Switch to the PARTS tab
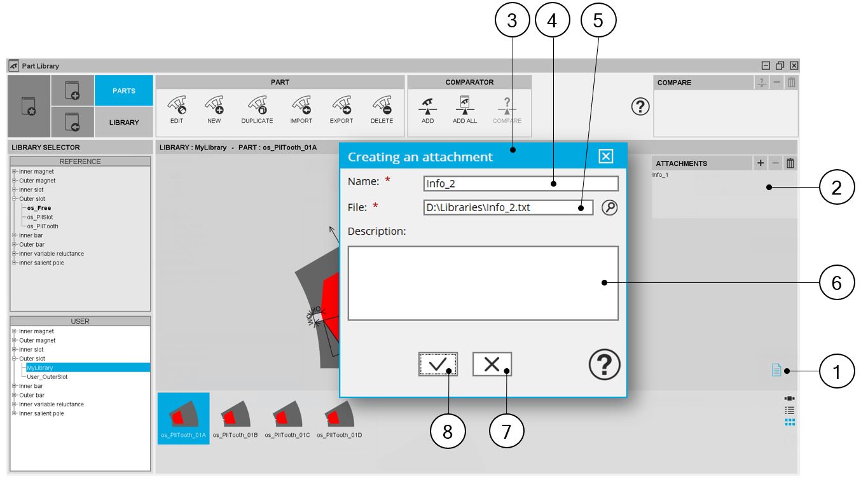Viewport: 868px width, 482px height. (x=124, y=91)
